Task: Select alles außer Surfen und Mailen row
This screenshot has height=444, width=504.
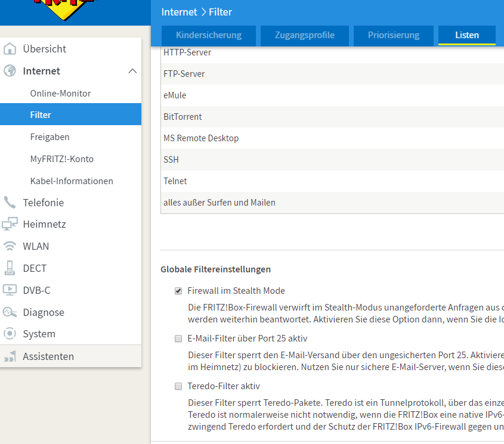Action: [332, 203]
